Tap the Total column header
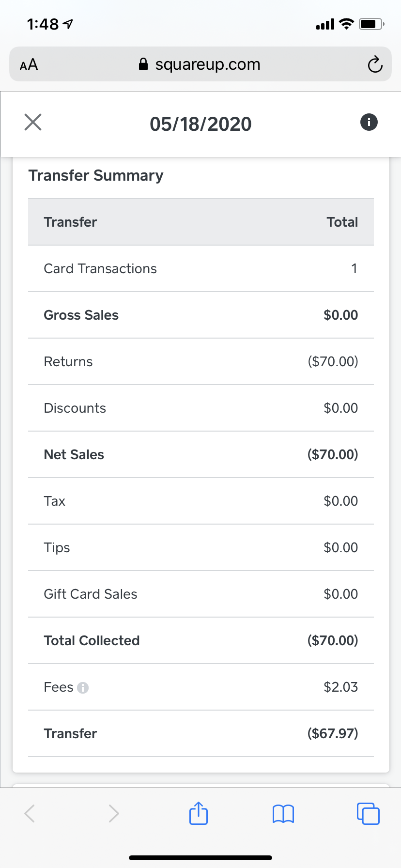 click(x=342, y=222)
